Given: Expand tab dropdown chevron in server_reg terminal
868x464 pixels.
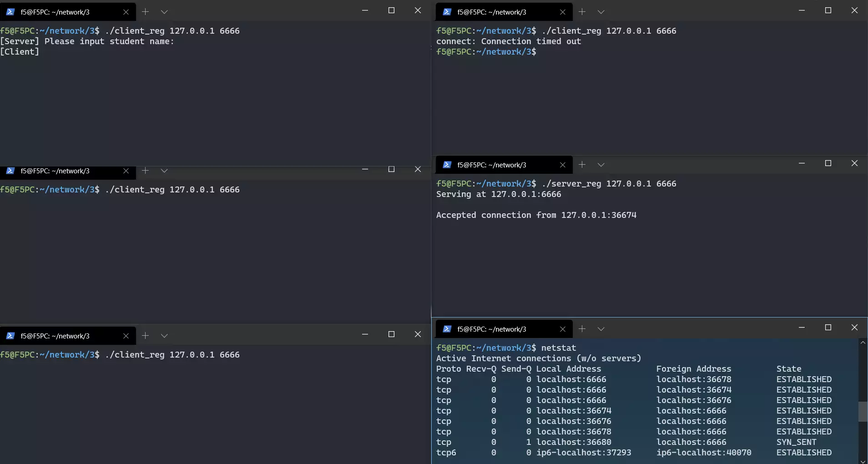Looking at the screenshot, I should pos(601,165).
